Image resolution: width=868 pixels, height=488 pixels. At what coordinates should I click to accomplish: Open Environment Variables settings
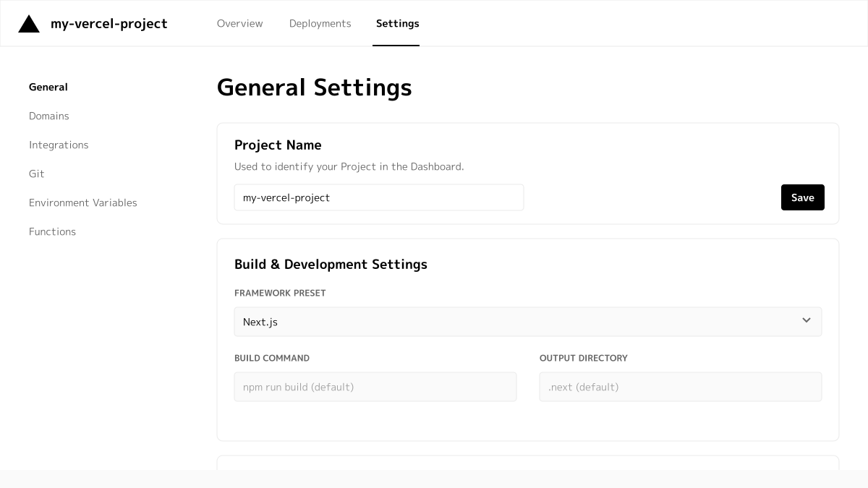(83, 202)
